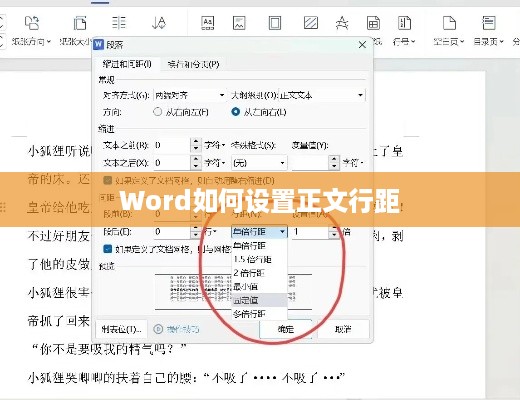The height and width of the screenshot is (400, 520).
Task: Click document line starting 帝抓了回来
Action: [x=59, y=321]
